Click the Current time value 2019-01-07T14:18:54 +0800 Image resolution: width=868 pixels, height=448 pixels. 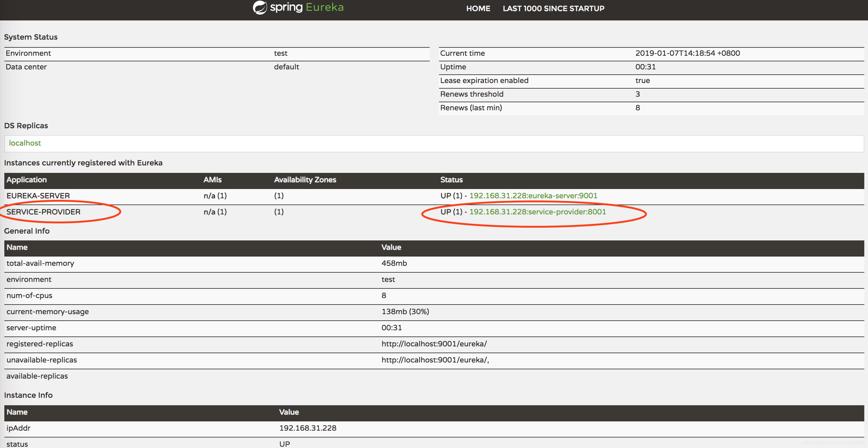pos(687,53)
